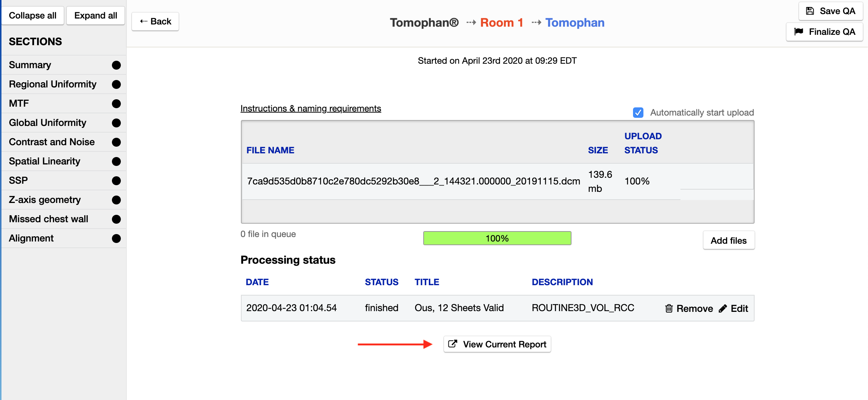Click the Instructions & naming requirements link
This screenshot has height=400, width=868.
click(x=311, y=108)
